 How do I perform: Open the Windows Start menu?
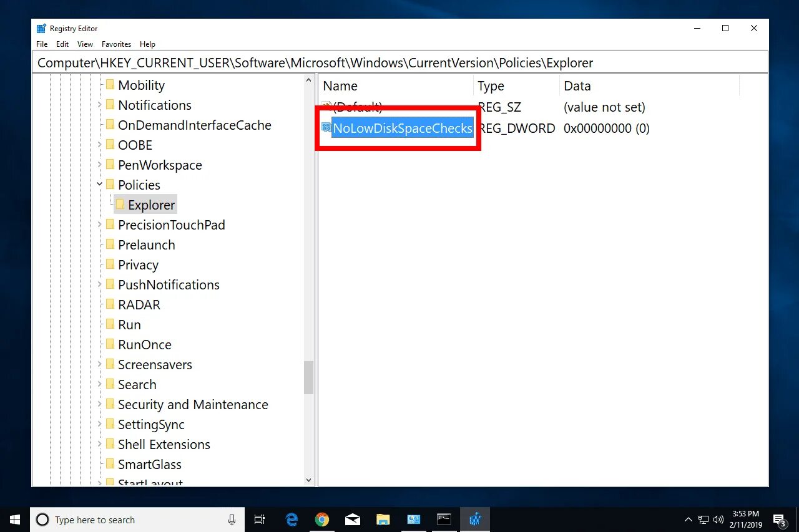tap(15, 520)
